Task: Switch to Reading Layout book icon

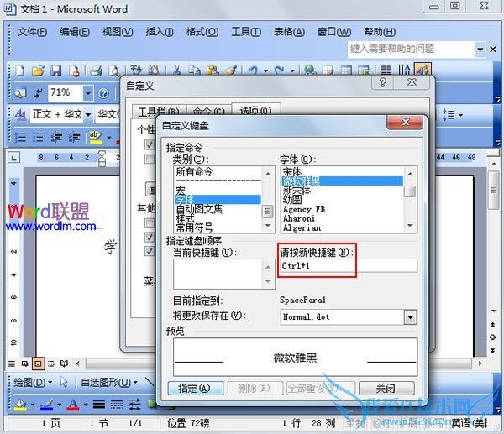Action: tap(65, 363)
